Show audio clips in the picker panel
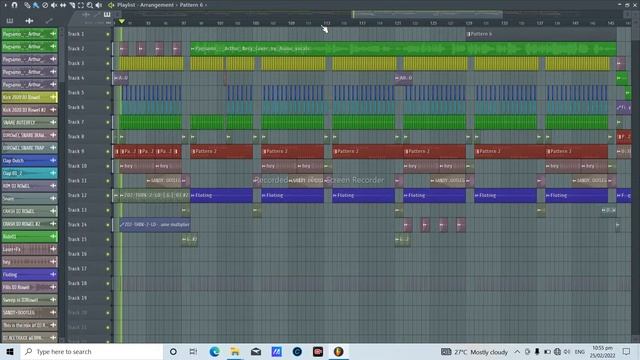 pyautogui.click(x=29, y=20)
